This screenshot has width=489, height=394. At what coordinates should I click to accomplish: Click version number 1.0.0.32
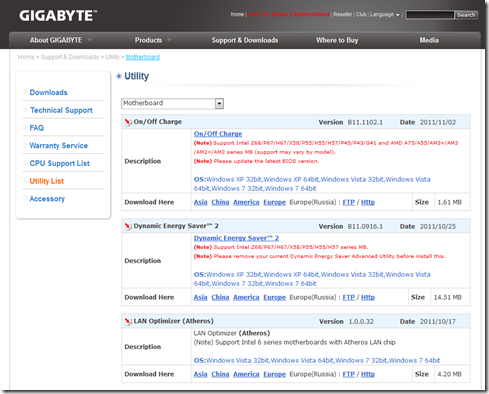point(361,322)
